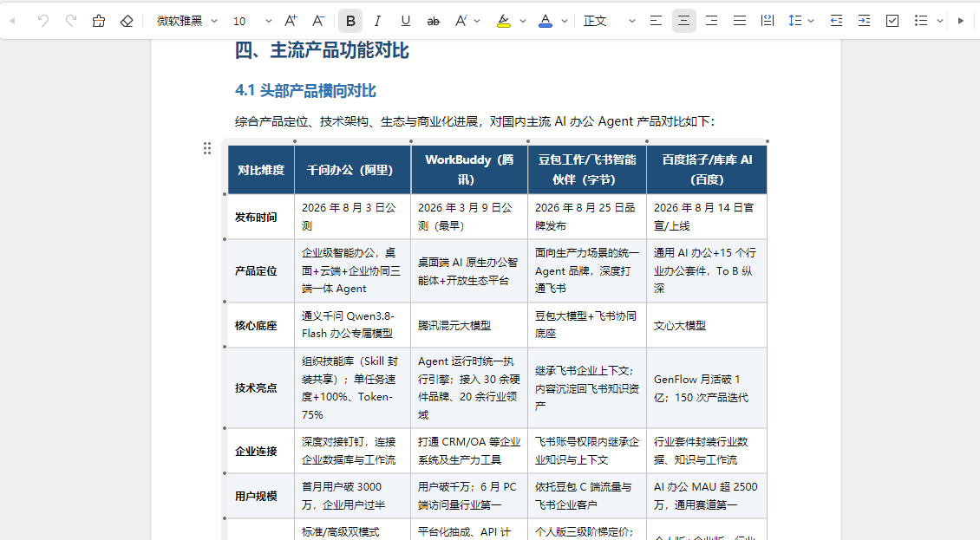
Task: Select the 千问办公（阿里） header cell
Action: point(352,170)
